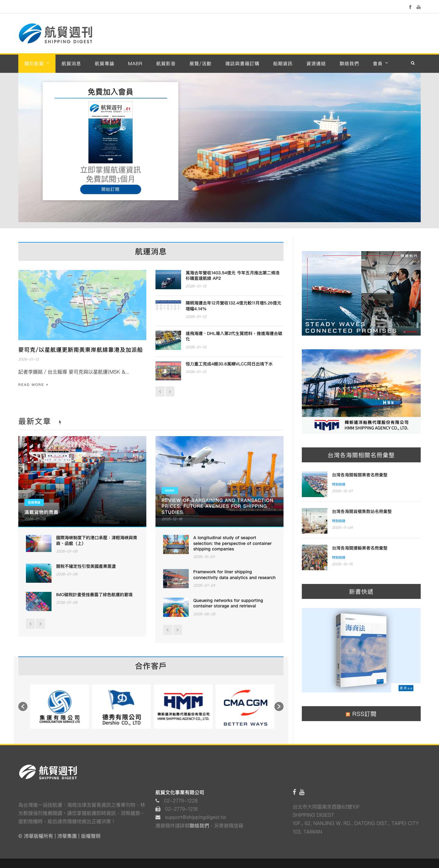This screenshot has height=868, width=439.
Task: Click the 航貿專論 category tag
Action: click(x=34, y=502)
